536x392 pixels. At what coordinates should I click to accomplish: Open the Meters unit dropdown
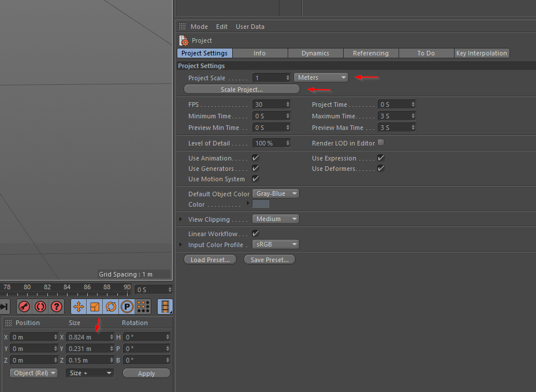[x=321, y=77]
